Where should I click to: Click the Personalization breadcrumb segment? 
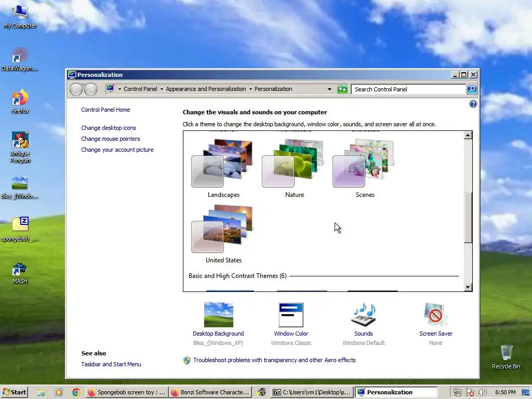pos(273,89)
